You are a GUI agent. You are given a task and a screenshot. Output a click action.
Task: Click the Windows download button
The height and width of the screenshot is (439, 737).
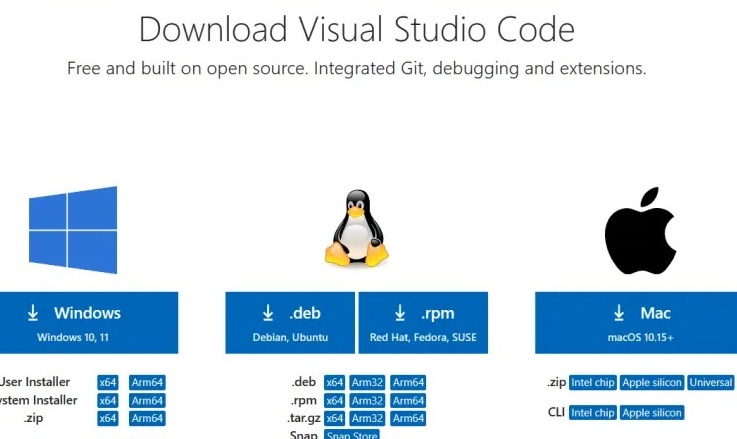(89, 322)
